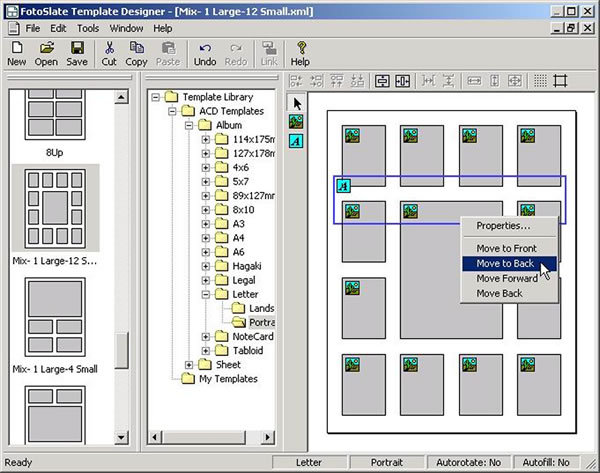Open the Window menu
Screen dimensions: 600x473
tap(126, 29)
